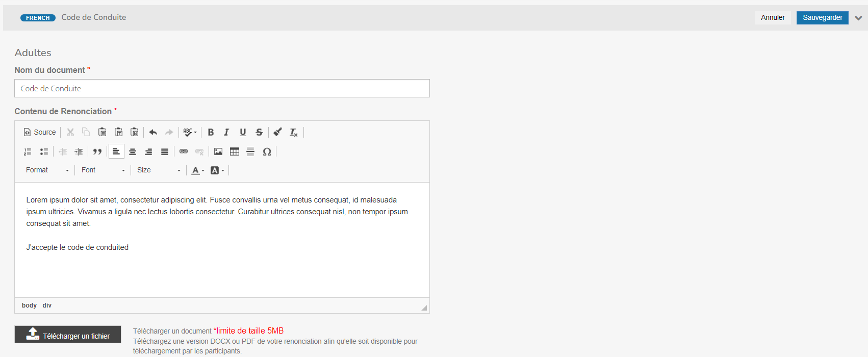Insert an image into the content
Image resolution: width=868 pixels, height=357 pixels.
(218, 151)
